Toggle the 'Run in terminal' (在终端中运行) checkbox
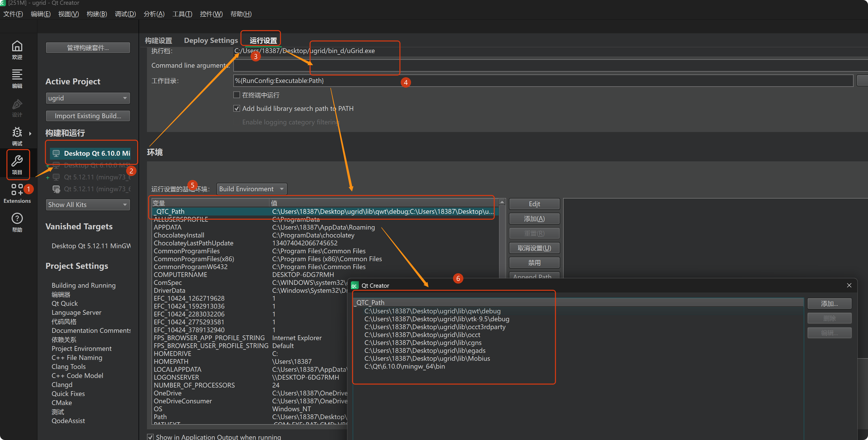The width and height of the screenshot is (868, 440). pos(237,95)
